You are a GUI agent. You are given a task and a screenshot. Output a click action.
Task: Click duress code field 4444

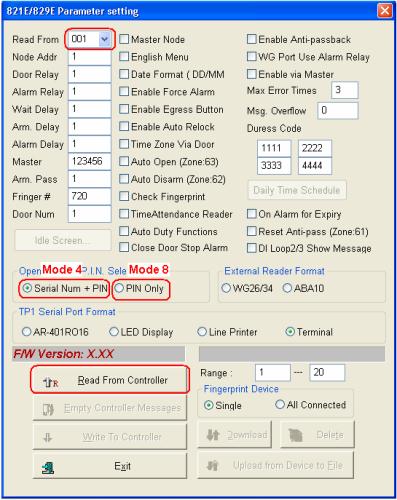click(x=315, y=166)
